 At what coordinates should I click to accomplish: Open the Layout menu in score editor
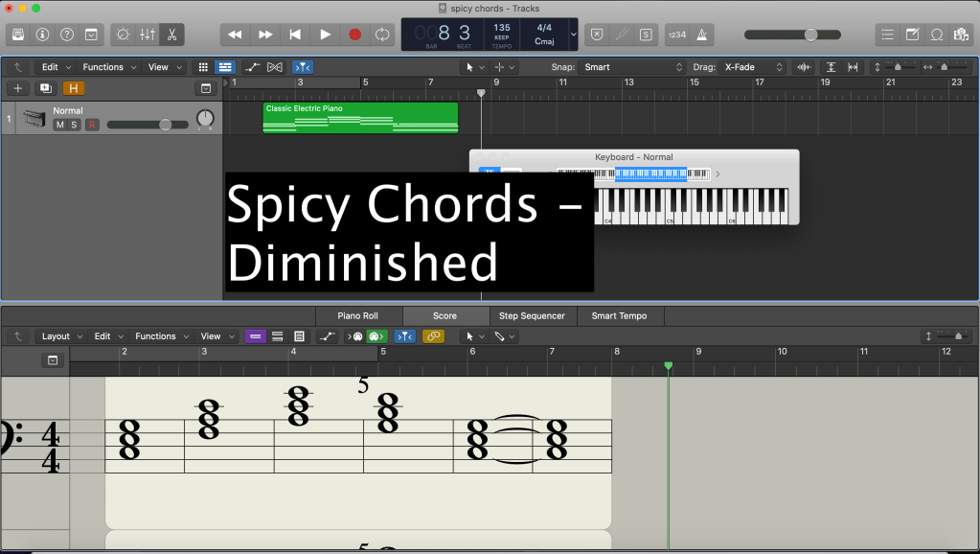[60, 336]
